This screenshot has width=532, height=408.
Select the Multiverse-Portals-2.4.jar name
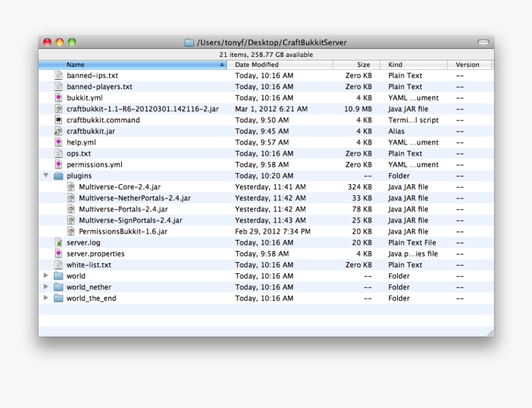click(123, 210)
